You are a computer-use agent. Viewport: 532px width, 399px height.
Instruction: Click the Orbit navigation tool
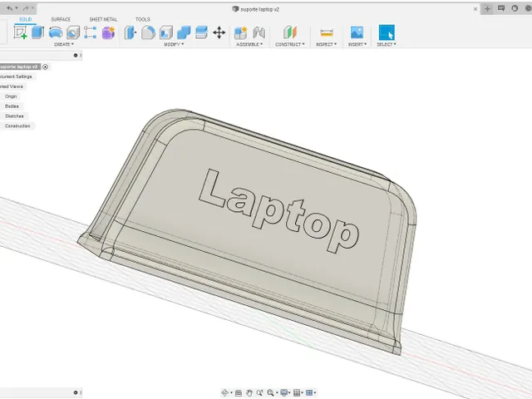(224, 393)
